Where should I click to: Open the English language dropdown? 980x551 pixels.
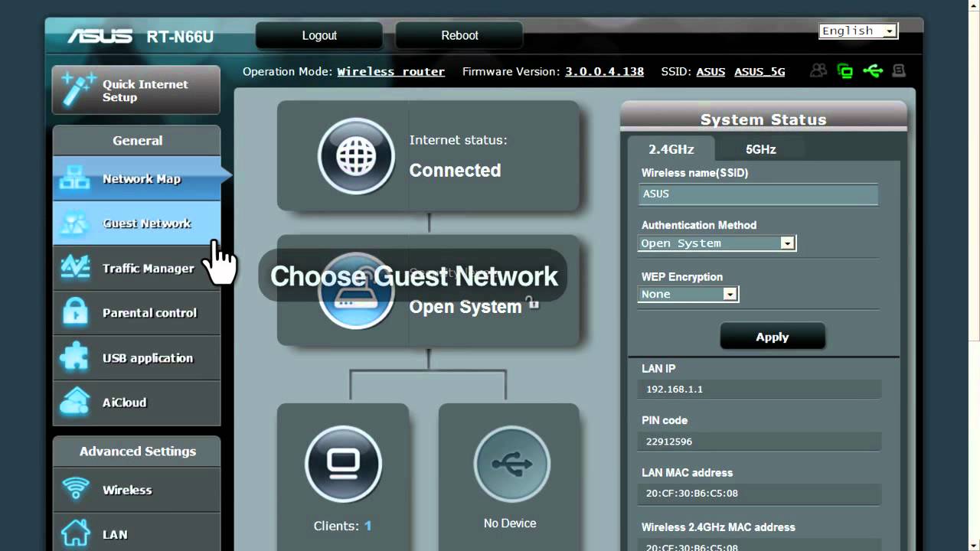(x=857, y=31)
